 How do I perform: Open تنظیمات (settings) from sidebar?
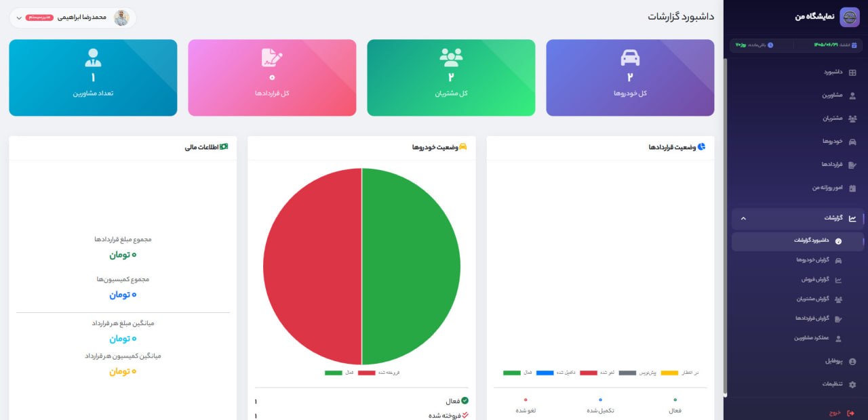coord(797,384)
